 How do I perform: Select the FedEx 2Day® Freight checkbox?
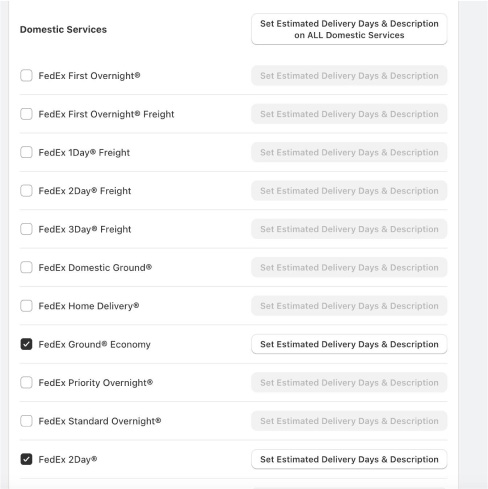click(26, 191)
